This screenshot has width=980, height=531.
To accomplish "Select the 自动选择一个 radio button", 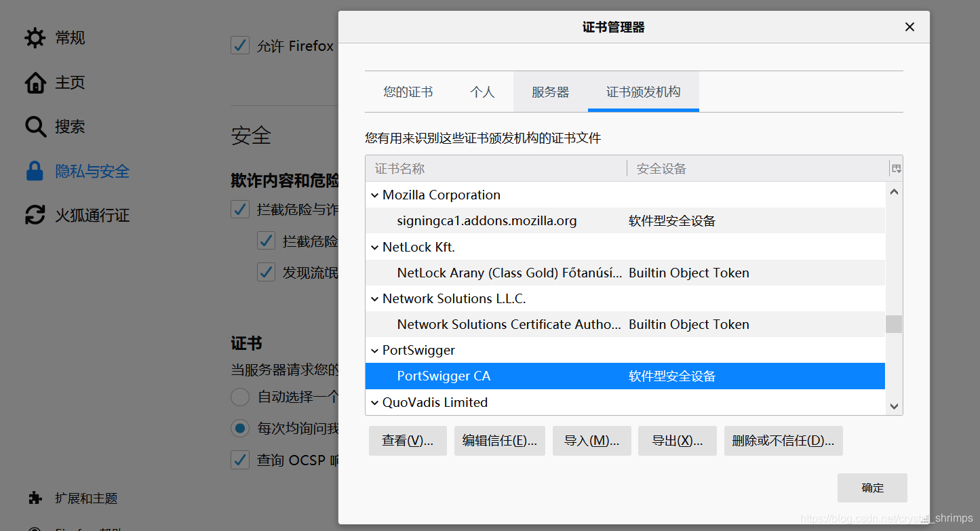I will pyautogui.click(x=240, y=397).
